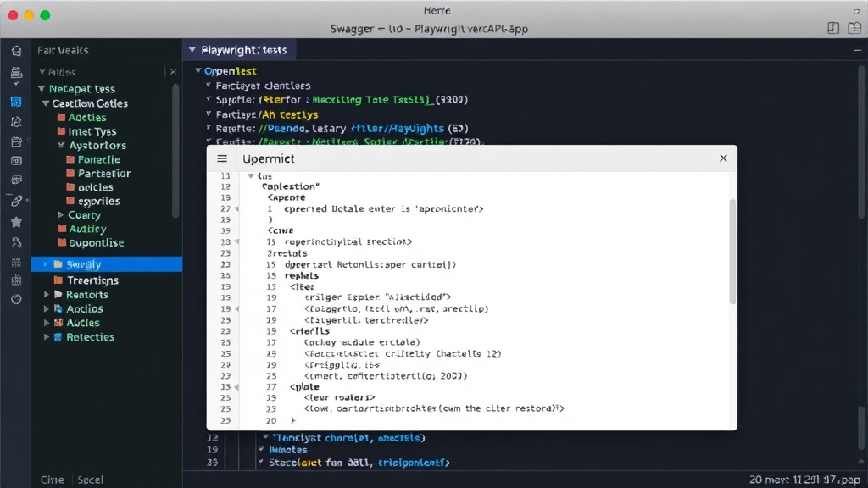Click the Fartiaye/An testlys line

267,114
